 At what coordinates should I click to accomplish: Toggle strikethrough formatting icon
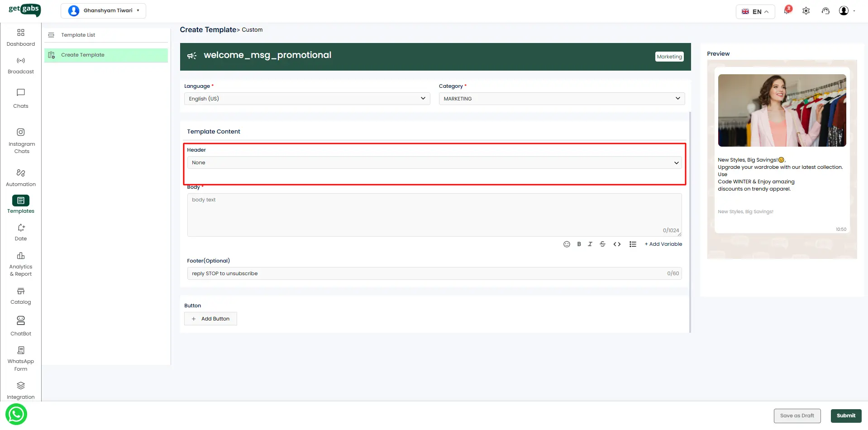(602, 244)
